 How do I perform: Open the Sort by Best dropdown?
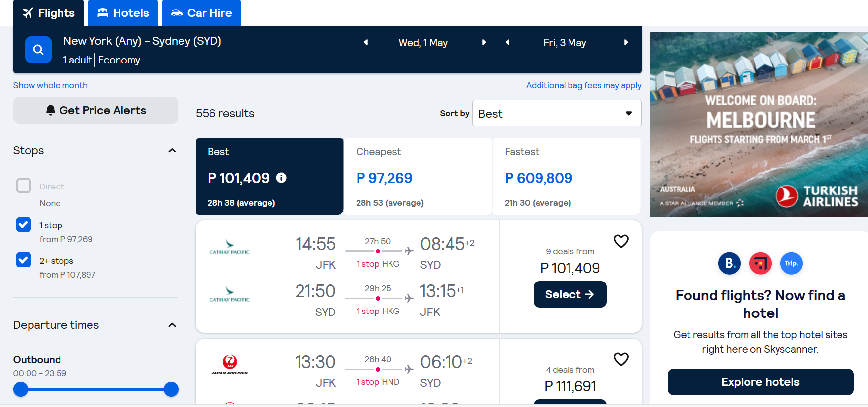click(x=556, y=114)
